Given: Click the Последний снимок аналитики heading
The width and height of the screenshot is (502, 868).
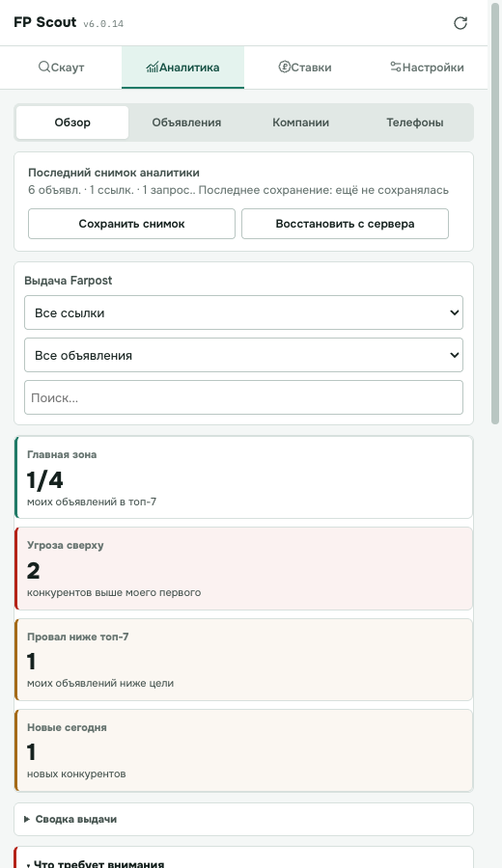Looking at the screenshot, I should [114, 173].
